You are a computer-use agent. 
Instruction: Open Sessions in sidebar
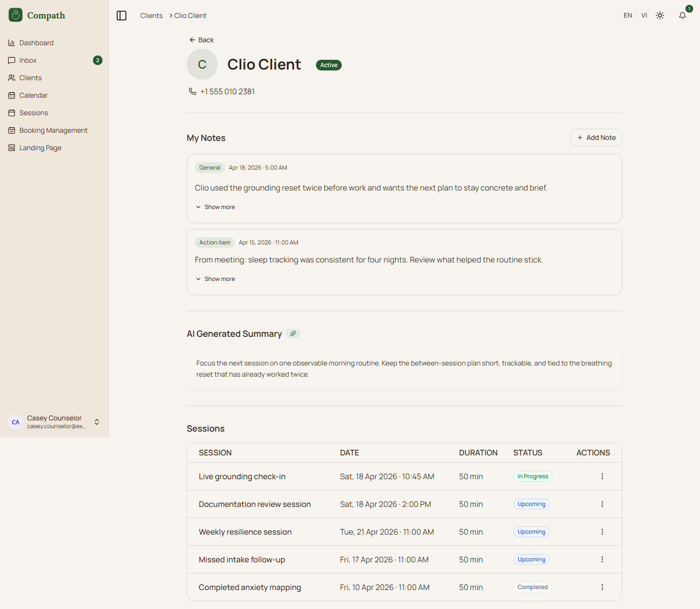click(54, 113)
